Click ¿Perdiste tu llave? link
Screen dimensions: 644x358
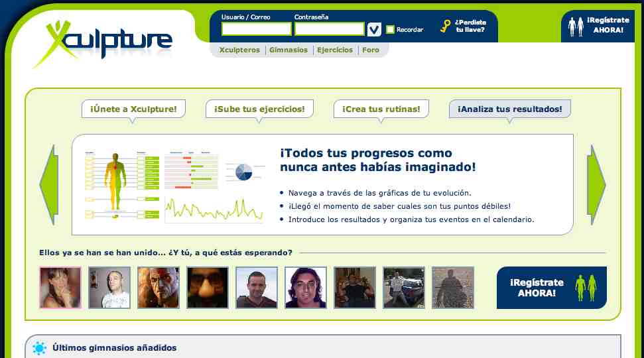470,26
